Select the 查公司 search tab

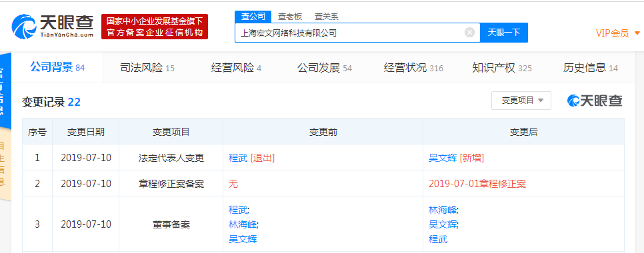(x=253, y=17)
